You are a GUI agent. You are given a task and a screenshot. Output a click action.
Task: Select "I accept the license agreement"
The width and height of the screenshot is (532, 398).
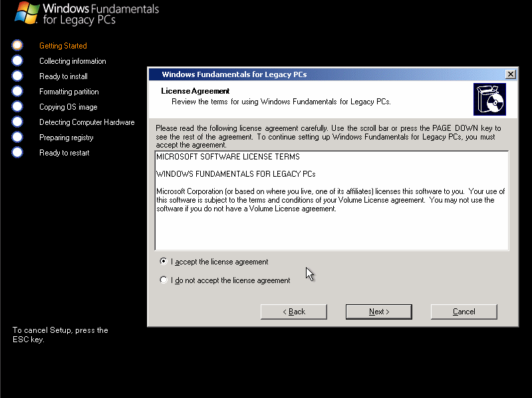click(x=164, y=261)
